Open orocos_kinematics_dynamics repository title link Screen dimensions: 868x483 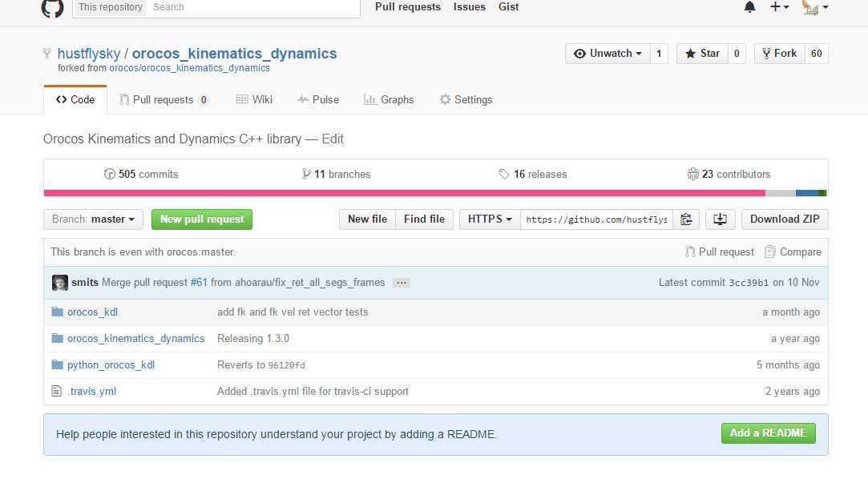pos(234,53)
